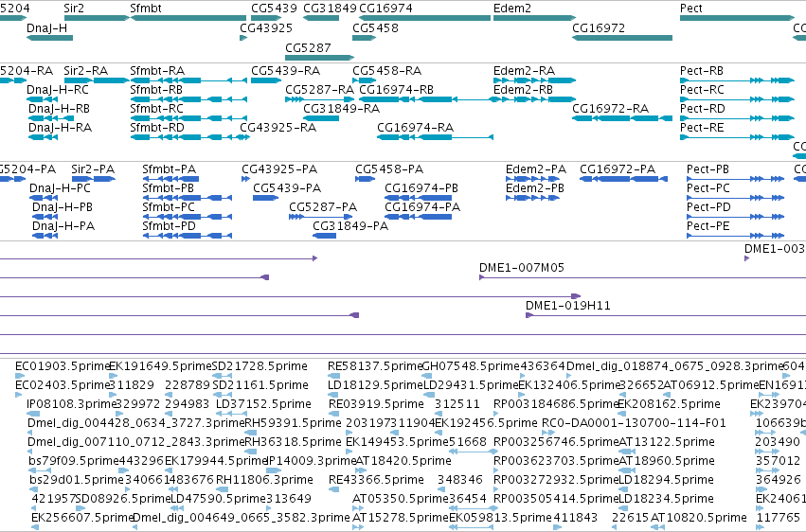Select the Sir2-RA transcript label

point(86,70)
